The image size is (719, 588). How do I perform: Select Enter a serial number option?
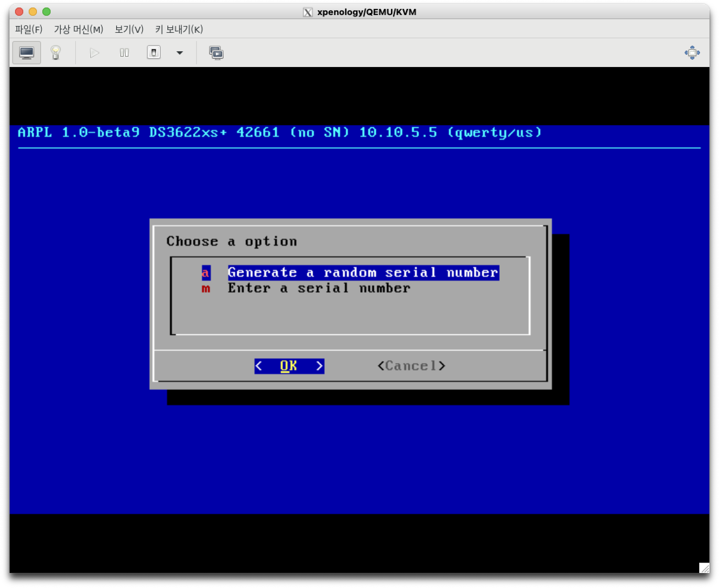click(319, 288)
